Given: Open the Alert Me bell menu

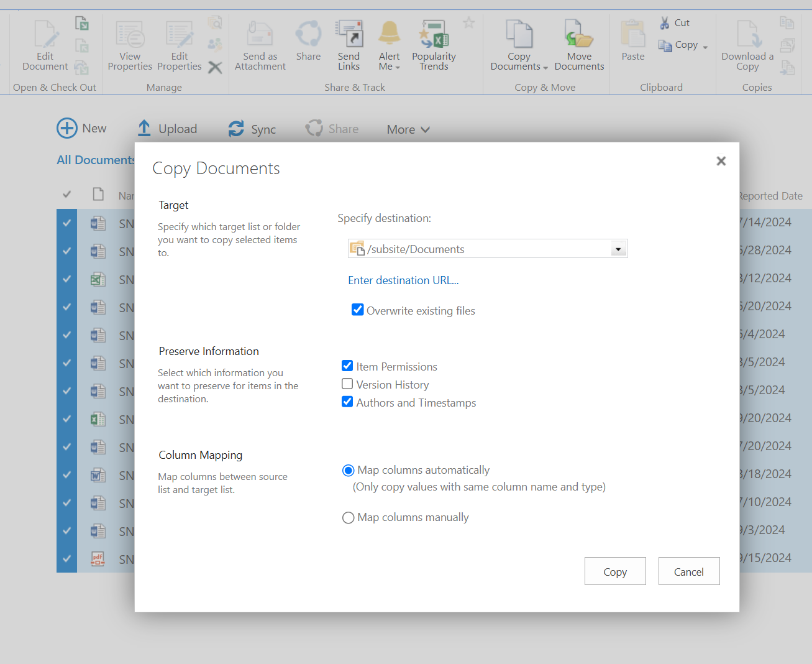Looking at the screenshot, I should click(390, 45).
